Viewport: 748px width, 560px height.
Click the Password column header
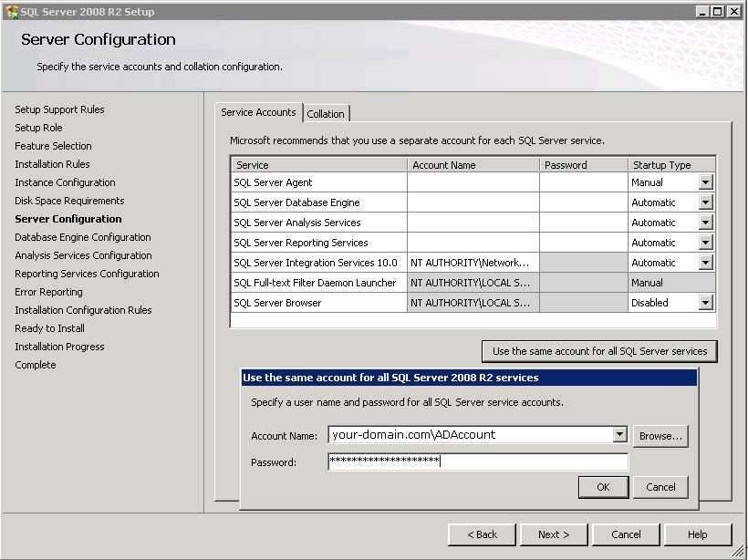coord(584,165)
